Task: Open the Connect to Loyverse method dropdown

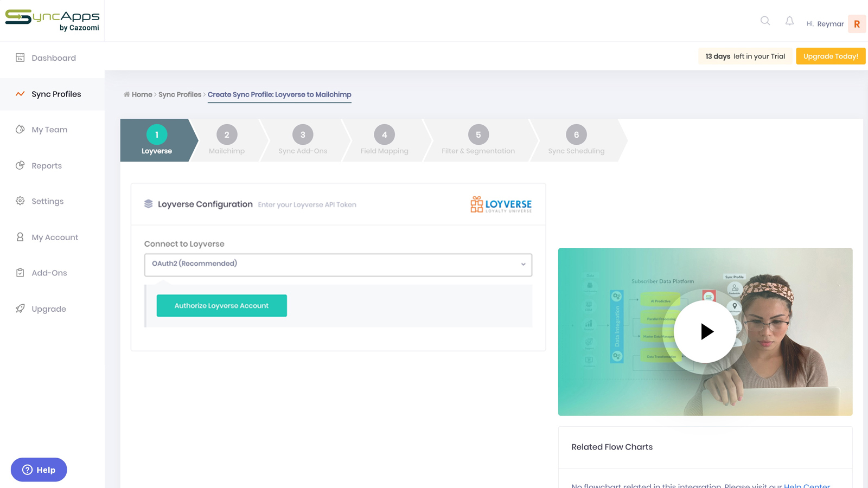Action: (337, 265)
